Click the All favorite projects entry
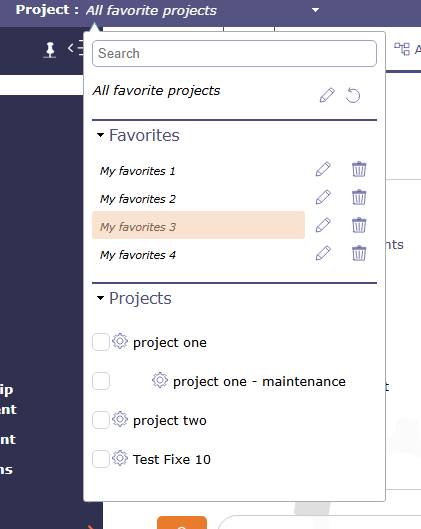The width and height of the screenshot is (421, 529). tap(156, 91)
